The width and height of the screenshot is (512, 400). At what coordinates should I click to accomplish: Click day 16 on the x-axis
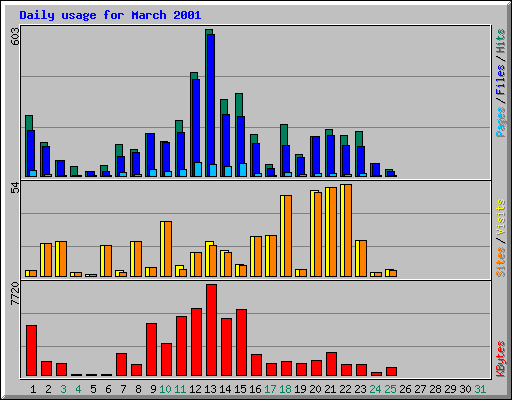coord(255,389)
